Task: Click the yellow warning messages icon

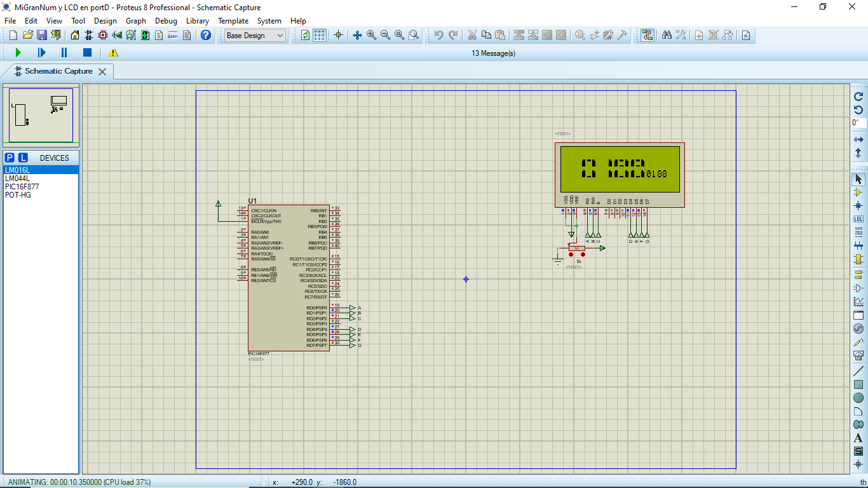Action: [113, 53]
